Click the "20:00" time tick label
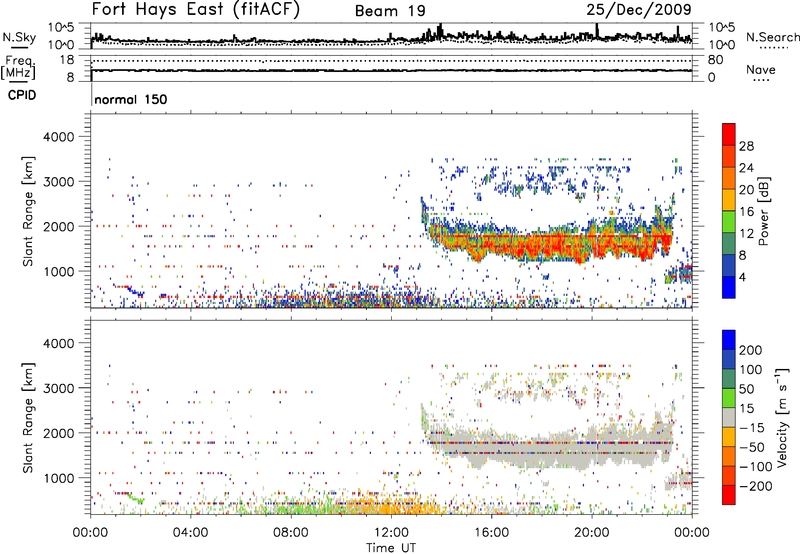 592,533
